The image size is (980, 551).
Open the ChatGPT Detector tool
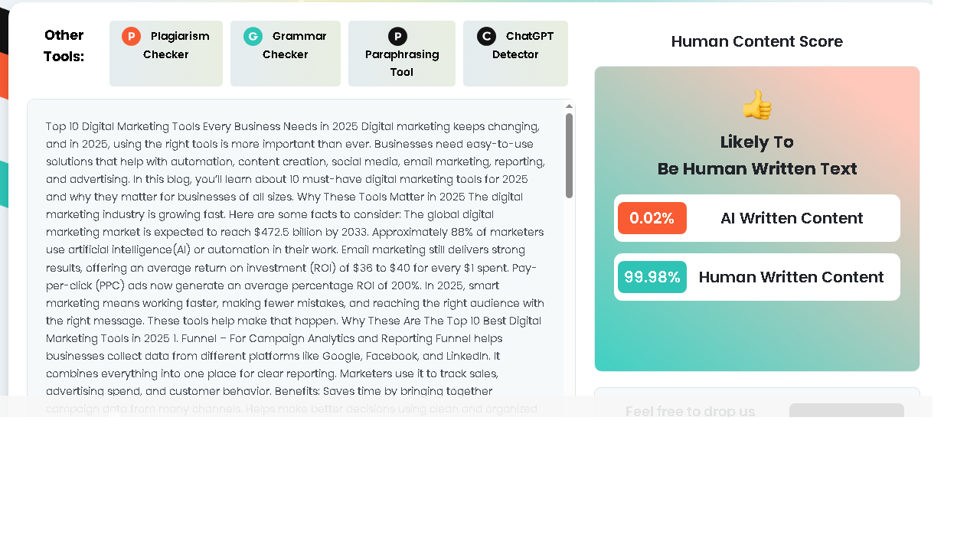[x=515, y=54]
